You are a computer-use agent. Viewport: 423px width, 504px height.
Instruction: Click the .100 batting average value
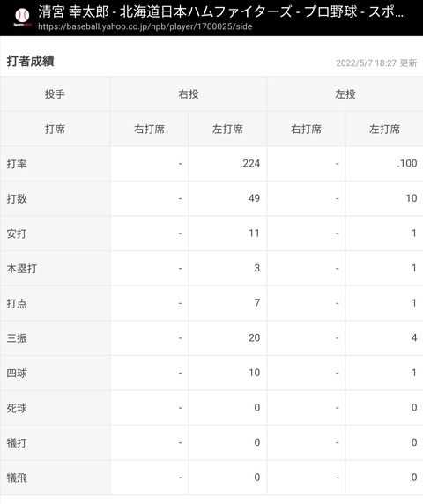click(x=407, y=164)
